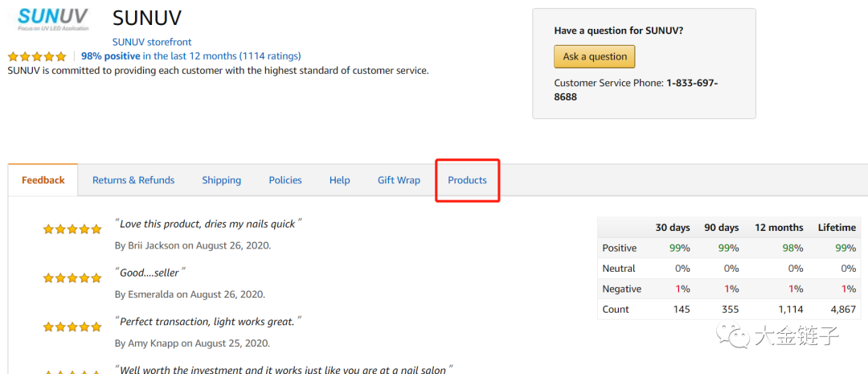Click the Ask a question button

595,56
